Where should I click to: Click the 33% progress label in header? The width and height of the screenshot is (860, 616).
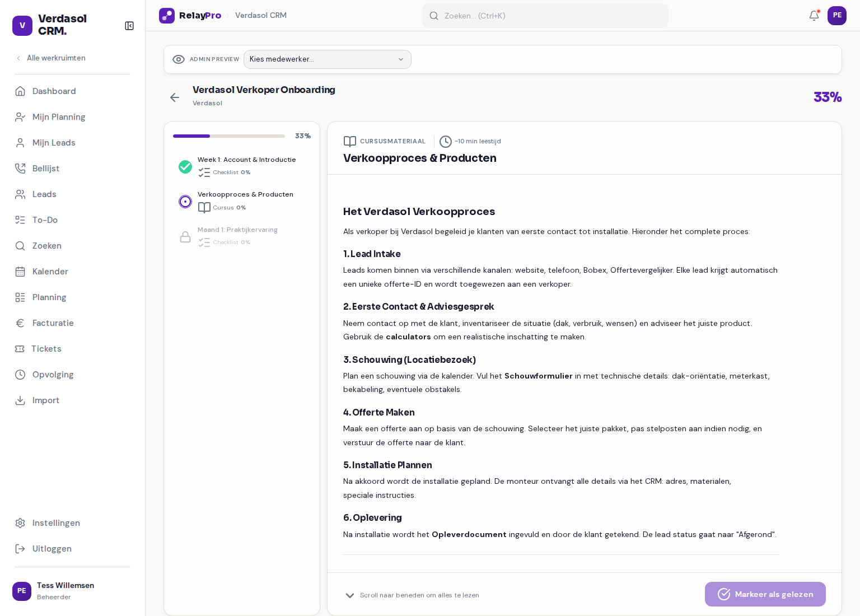pyautogui.click(x=828, y=97)
